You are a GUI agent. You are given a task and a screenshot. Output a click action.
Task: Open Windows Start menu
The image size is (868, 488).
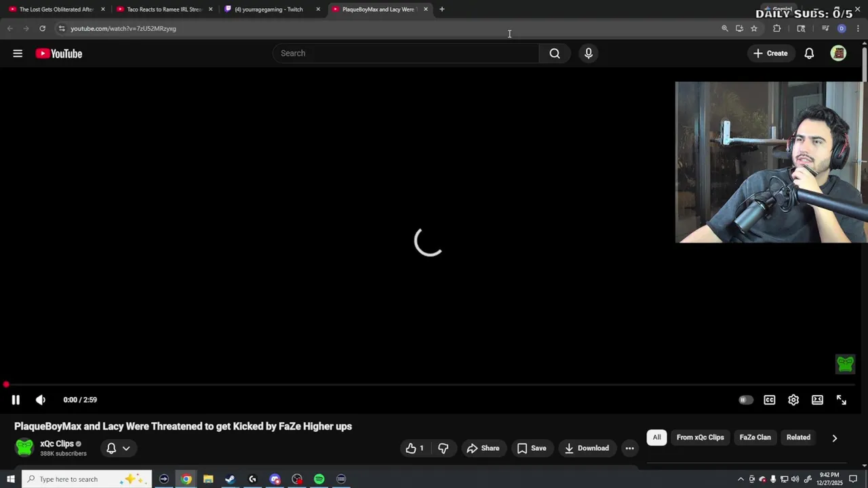coord(10,479)
